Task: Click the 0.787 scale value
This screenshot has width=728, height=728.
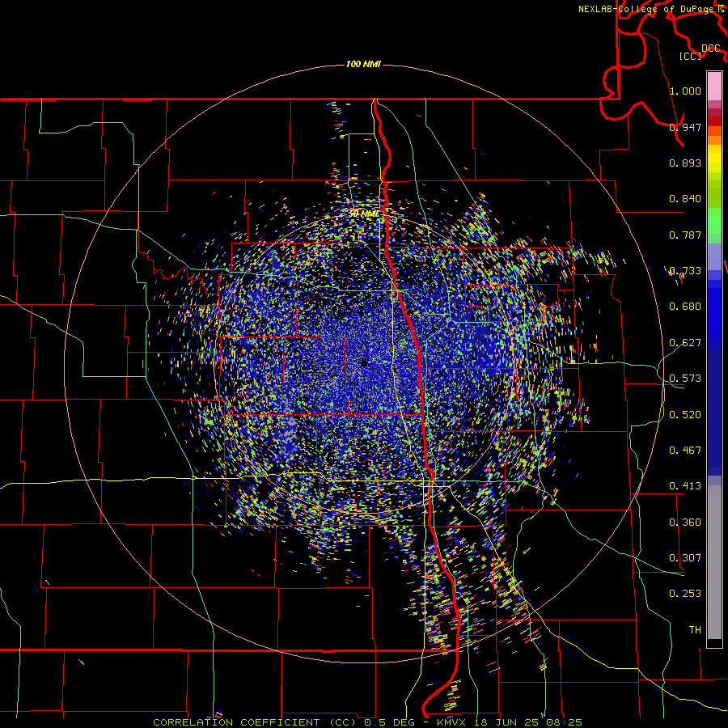Action: (685, 235)
